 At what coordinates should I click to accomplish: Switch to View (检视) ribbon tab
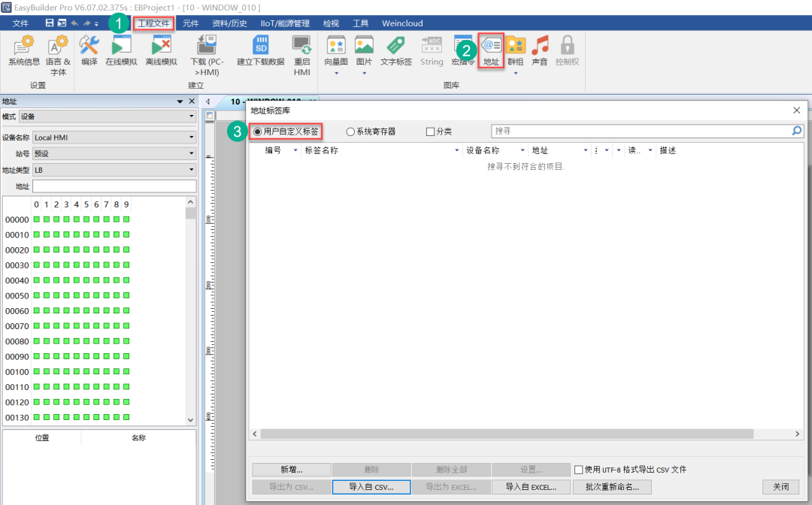point(331,23)
